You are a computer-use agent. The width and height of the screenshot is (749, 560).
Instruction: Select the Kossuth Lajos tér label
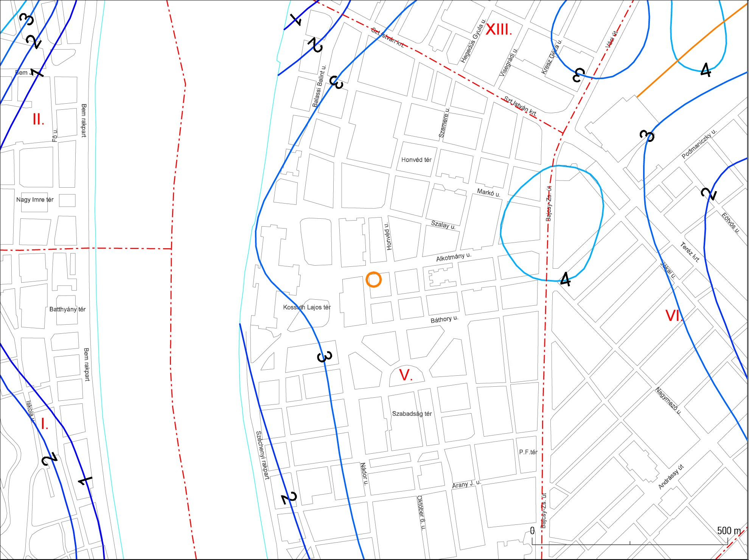click(307, 307)
